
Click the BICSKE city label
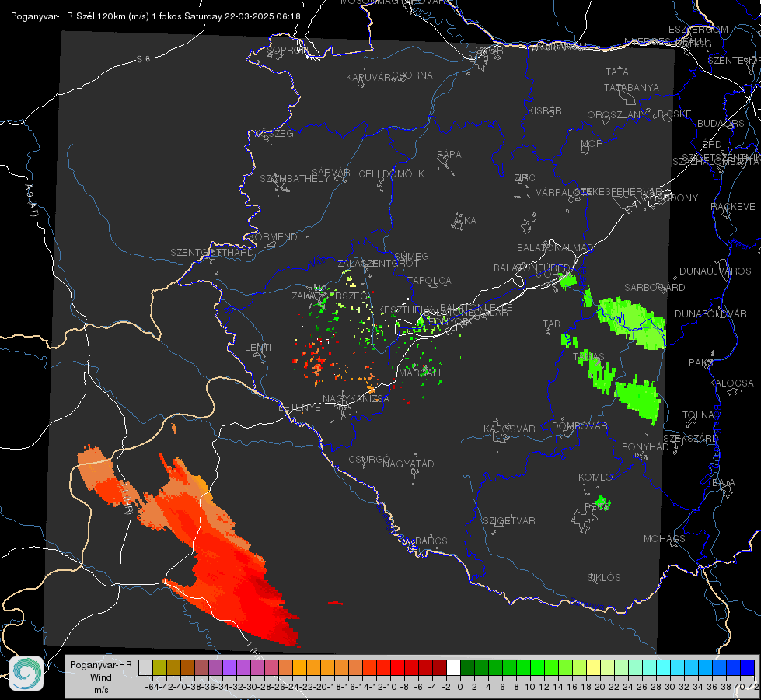click(675, 114)
